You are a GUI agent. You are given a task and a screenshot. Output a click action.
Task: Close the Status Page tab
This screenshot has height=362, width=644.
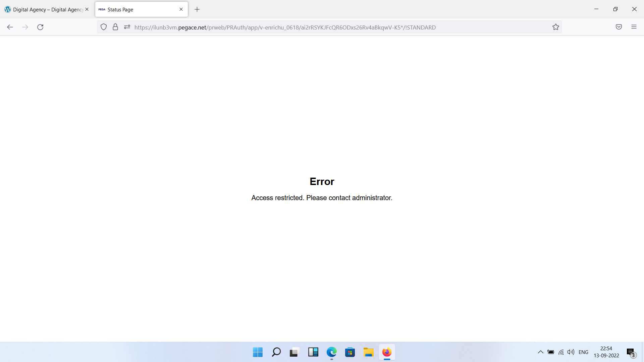coord(181,9)
